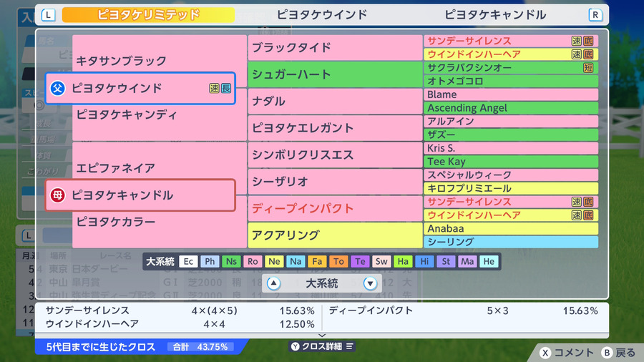Click the Ne lineage swatch
The height and width of the screenshot is (362, 644).
[274, 261]
